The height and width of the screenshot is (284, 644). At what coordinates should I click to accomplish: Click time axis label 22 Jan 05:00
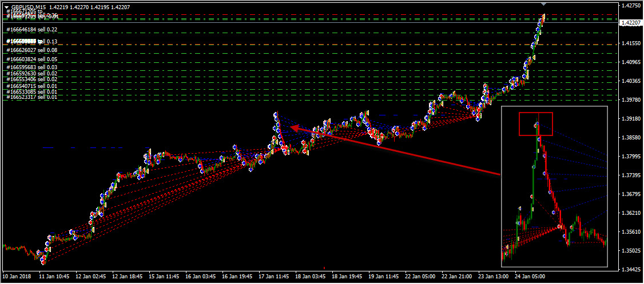tap(420, 277)
